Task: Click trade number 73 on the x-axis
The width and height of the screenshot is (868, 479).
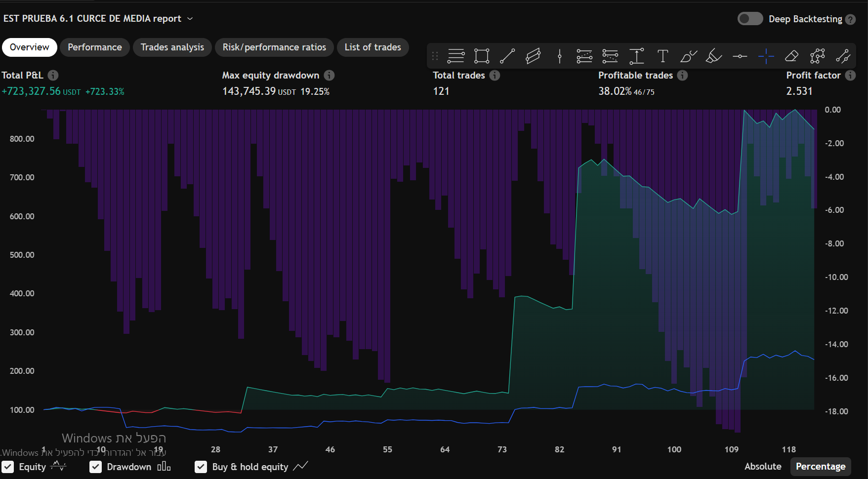Action: tap(502, 449)
